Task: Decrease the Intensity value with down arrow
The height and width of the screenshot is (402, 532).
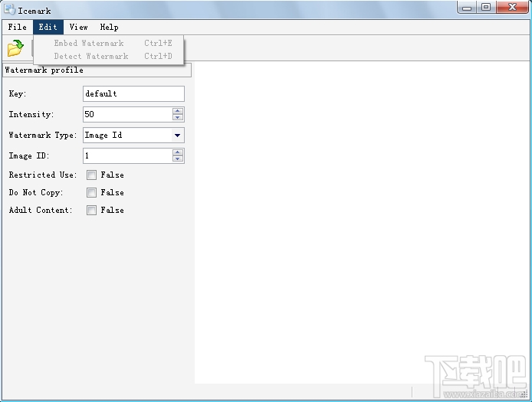Action: [x=177, y=118]
